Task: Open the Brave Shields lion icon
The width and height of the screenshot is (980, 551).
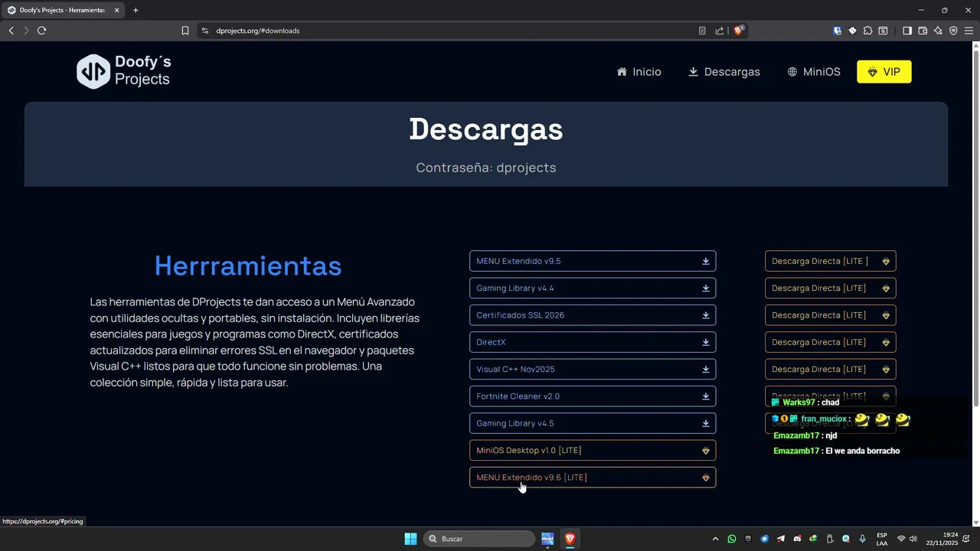Action: pyautogui.click(x=739, y=31)
